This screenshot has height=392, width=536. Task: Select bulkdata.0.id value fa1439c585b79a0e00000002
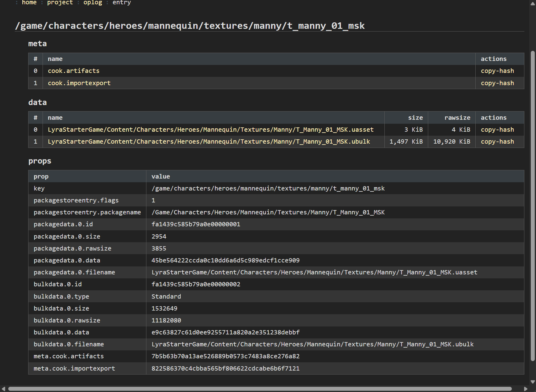[196, 284]
